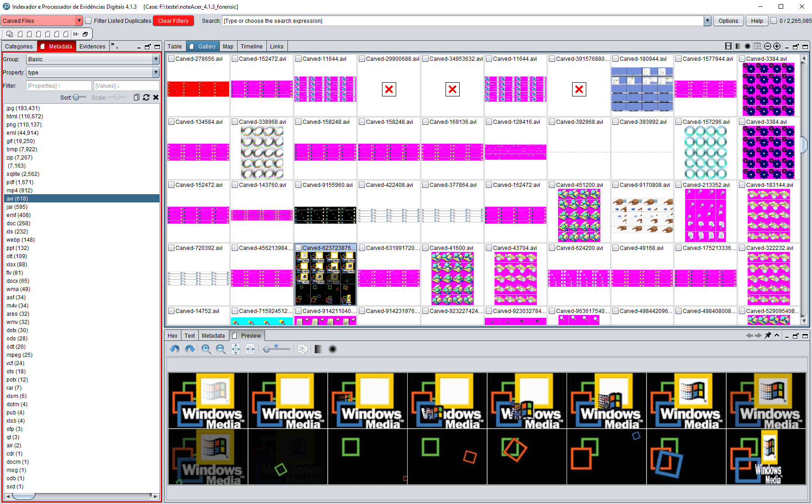Screen dimensions: 812x504
Task: Click the minus circle to shrink gallery thumbnails
Action: 768,46
